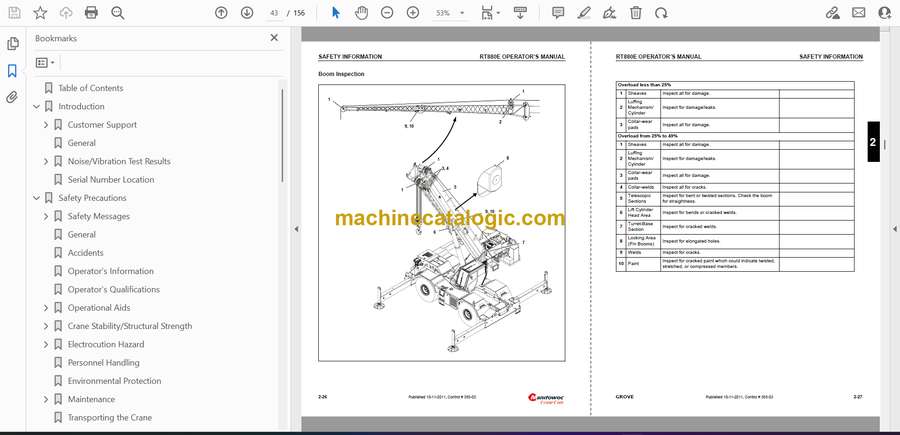This screenshot has height=435, width=900.
Task: Collapse the Safety Precautions section
Action: click(x=37, y=198)
